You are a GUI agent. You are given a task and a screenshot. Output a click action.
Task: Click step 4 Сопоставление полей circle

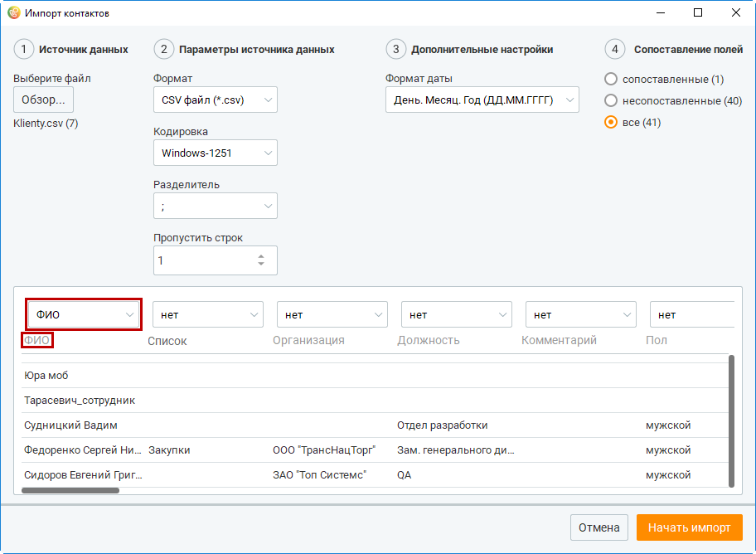point(615,49)
